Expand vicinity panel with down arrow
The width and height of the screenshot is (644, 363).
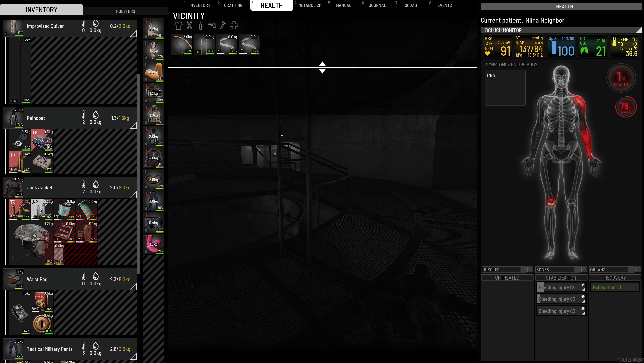(322, 71)
